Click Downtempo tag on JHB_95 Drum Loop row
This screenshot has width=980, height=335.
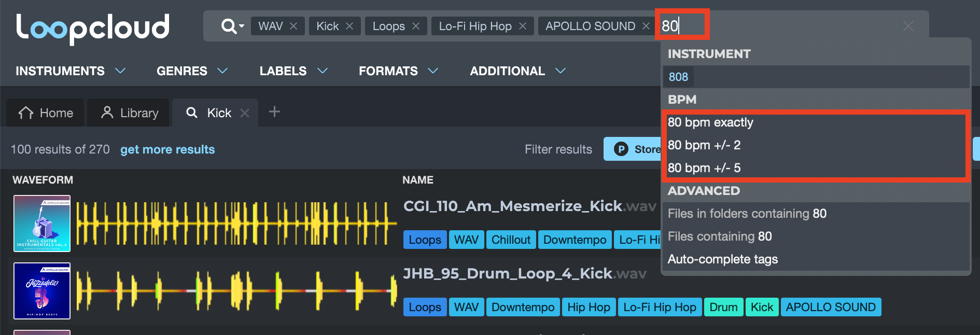click(x=523, y=307)
